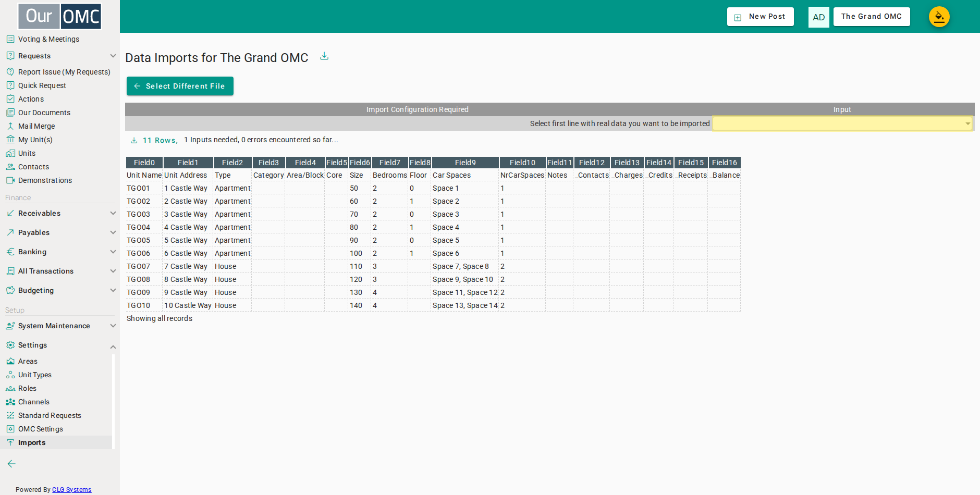This screenshot has height=495, width=980.
Task: Click the Standard Requests icon
Action: click(x=10, y=415)
